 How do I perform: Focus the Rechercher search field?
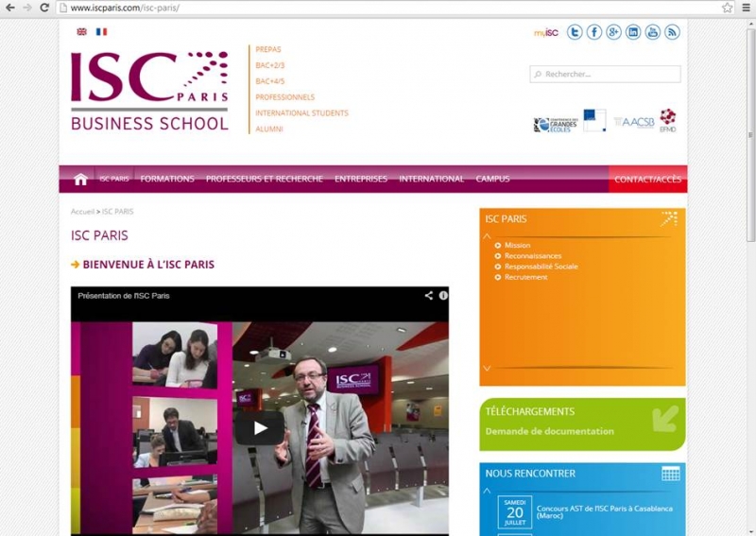tap(605, 75)
